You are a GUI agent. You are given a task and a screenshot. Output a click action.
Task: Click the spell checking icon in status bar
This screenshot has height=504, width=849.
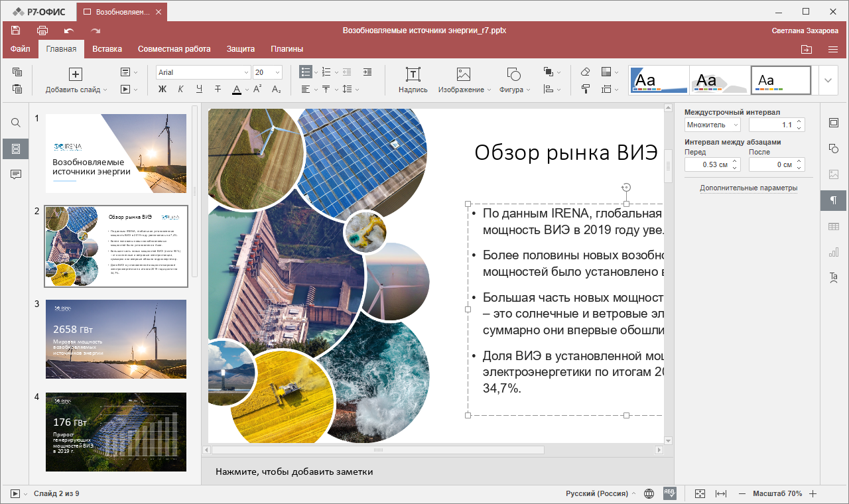670,493
